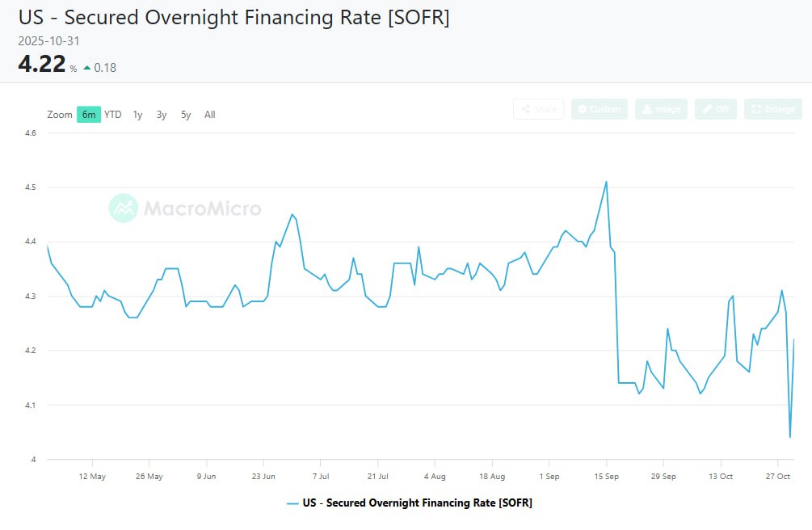812x530 pixels.
Task: Switch zoom range to YTD
Action: coord(113,115)
